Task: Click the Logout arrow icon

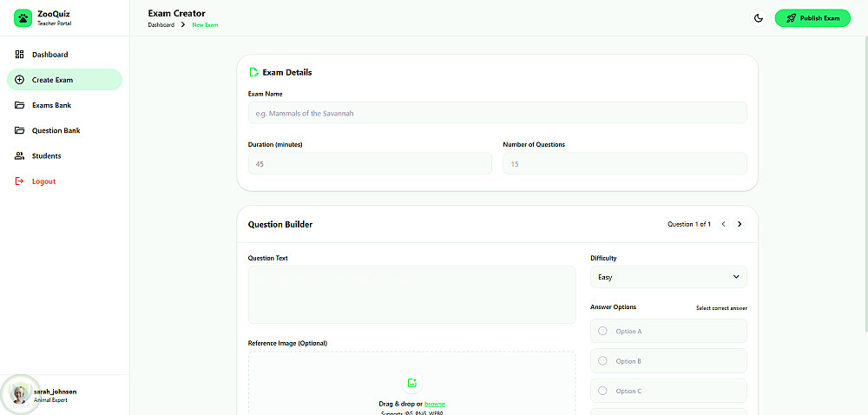Action: pyautogui.click(x=20, y=181)
